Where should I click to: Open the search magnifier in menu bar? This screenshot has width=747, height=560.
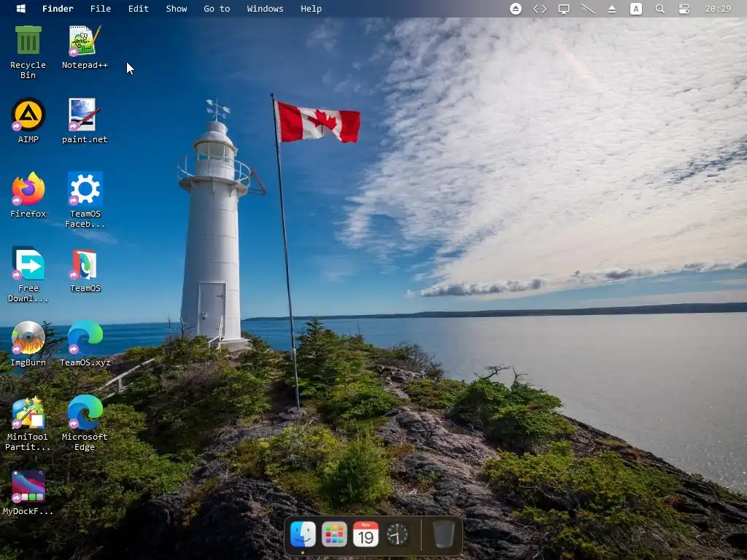pyautogui.click(x=659, y=9)
